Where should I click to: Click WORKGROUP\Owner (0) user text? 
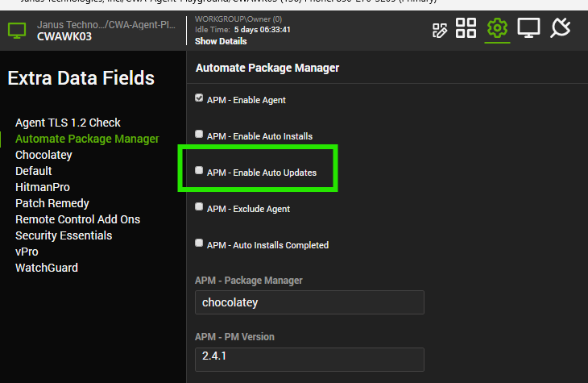tap(238, 19)
